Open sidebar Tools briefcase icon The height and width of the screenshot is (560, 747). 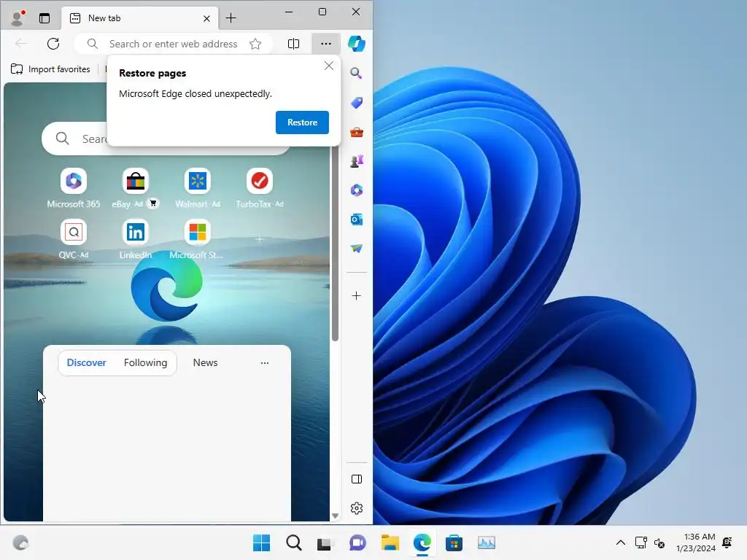pyautogui.click(x=356, y=132)
